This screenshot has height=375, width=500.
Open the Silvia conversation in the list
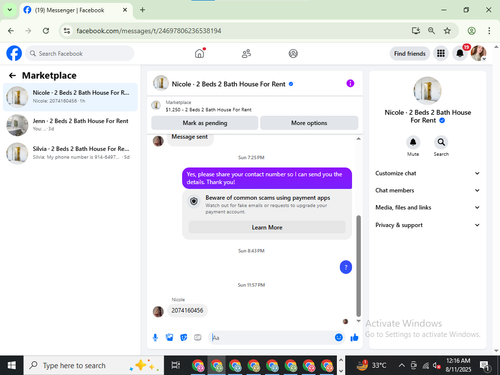click(x=70, y=153)
